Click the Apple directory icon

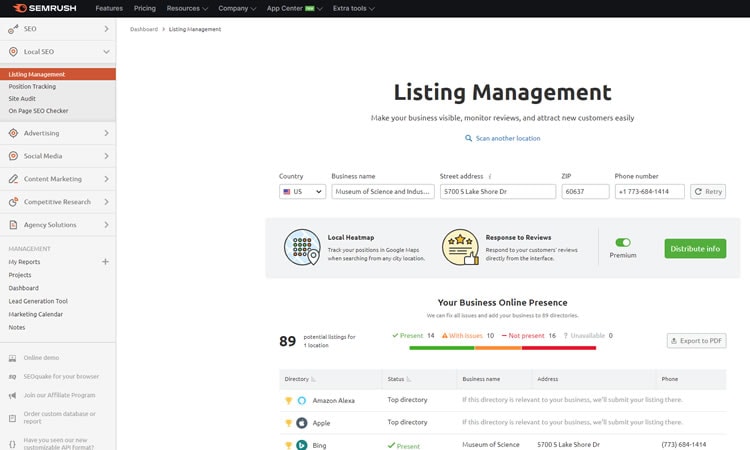coord(302,423)
